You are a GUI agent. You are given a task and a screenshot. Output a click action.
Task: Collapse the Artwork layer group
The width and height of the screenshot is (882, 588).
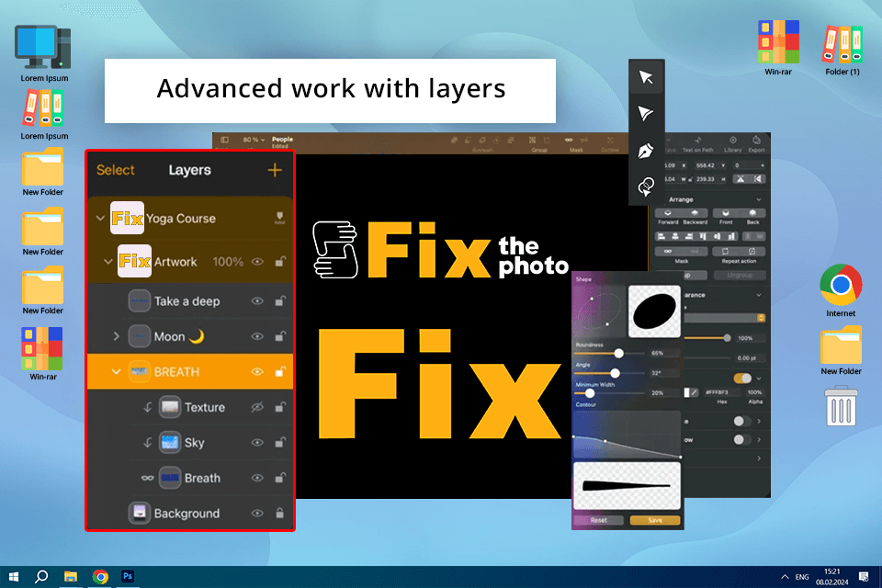108,262
